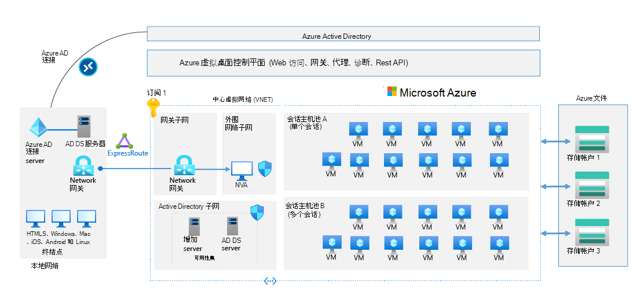
Task: Click first VM in top row of 会话主机池 A
Action: 358,131
